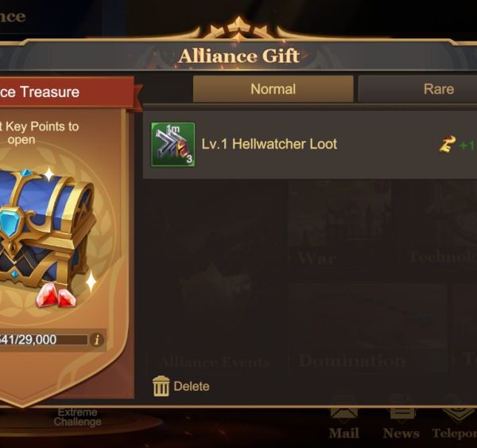
Task: Switch to the Normal gifts tab
Action: 273,89
